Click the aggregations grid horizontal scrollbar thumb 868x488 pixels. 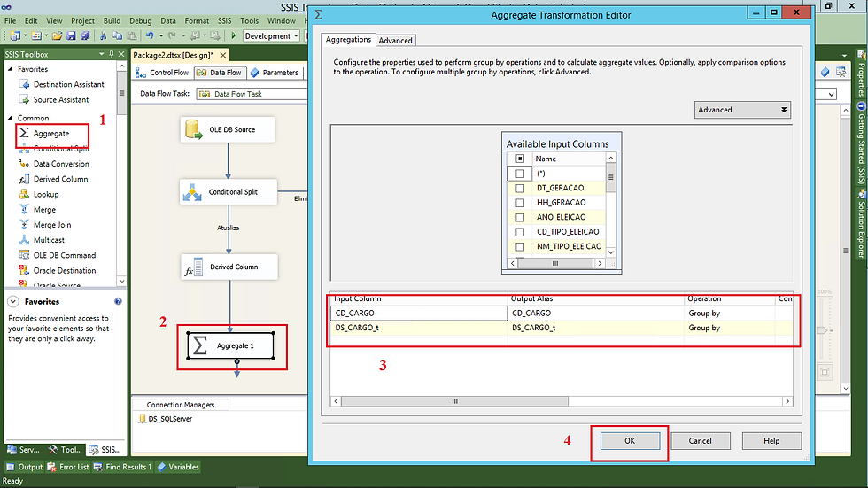click(x=454, y=401)
